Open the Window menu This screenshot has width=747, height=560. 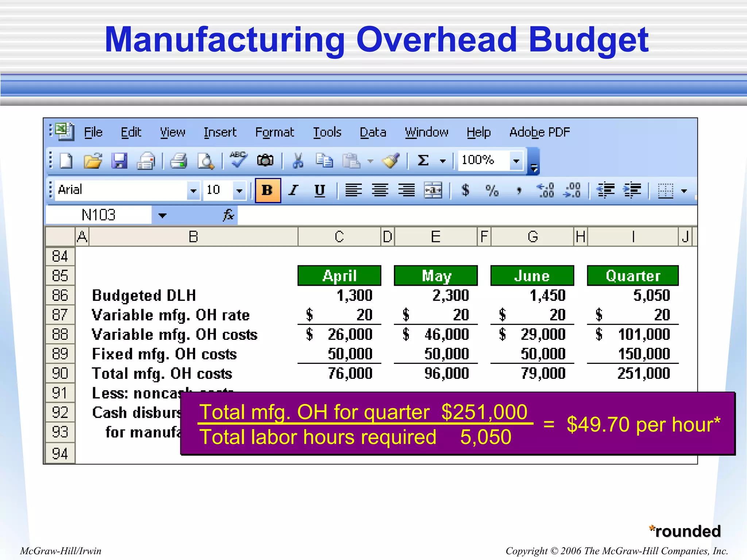tap(426, 132)
